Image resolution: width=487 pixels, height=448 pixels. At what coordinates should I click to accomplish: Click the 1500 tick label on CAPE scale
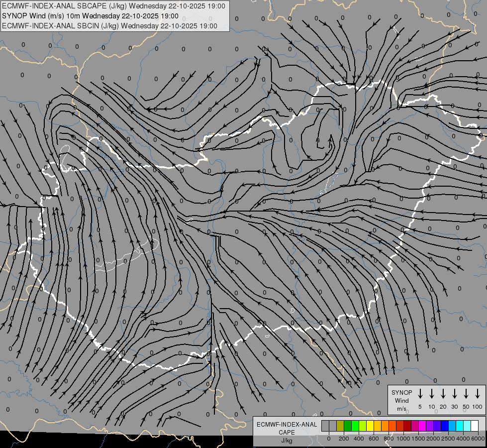click(418, 439)
